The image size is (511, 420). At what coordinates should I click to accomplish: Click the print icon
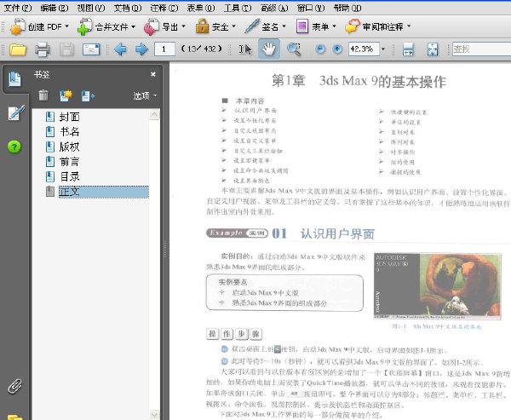pos(43,49)
